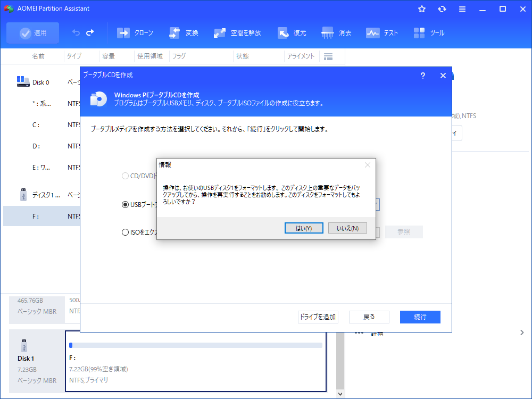532x399 pixels.
Task: Expand the right panel chevron arrow
Action: [x=522, y=332]
